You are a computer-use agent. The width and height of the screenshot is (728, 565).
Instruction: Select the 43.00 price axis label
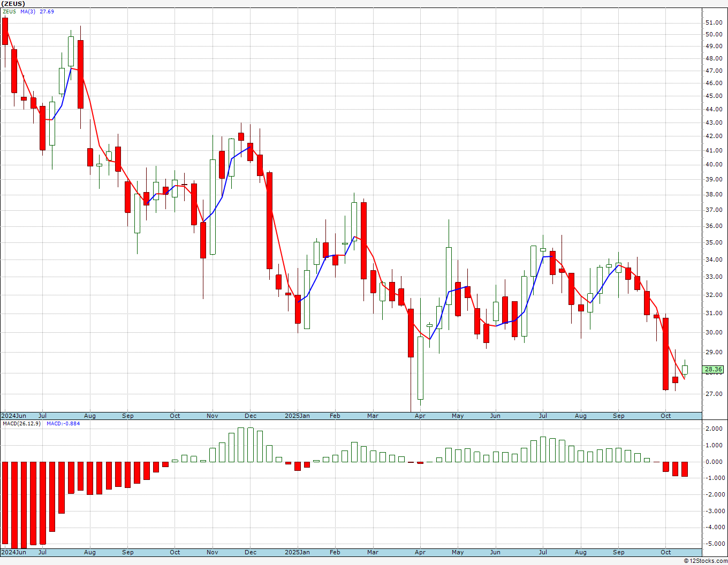[x=714, y=123]
